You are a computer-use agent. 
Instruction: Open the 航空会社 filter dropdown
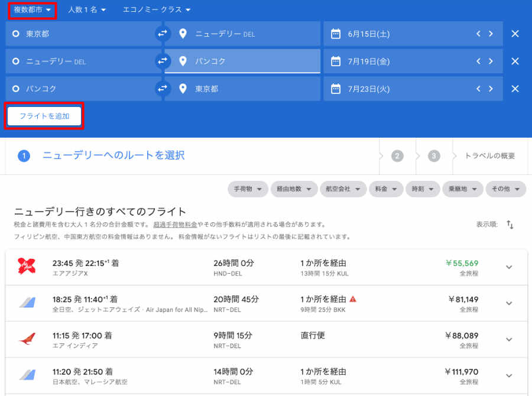pyautogui.click(x=343, y=189)
